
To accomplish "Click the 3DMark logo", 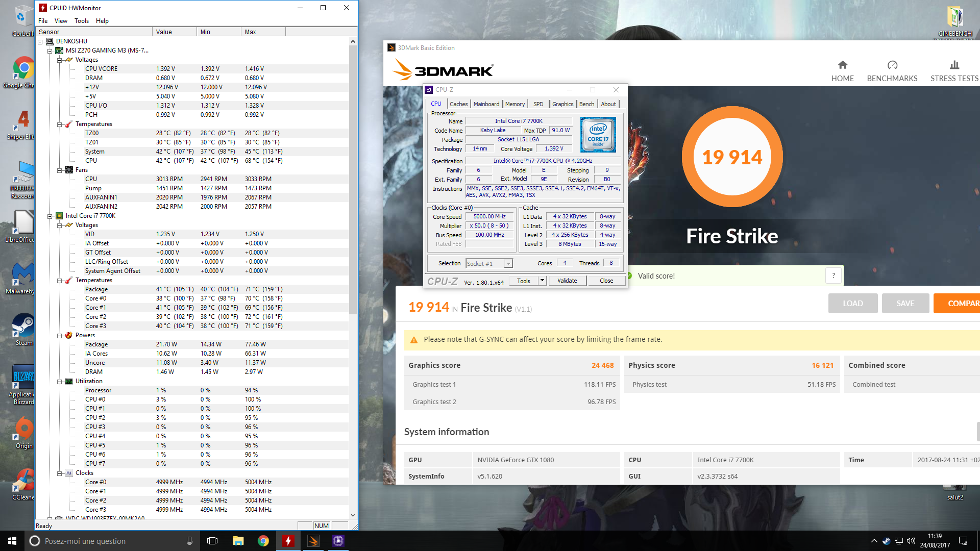I will [443, 70].
